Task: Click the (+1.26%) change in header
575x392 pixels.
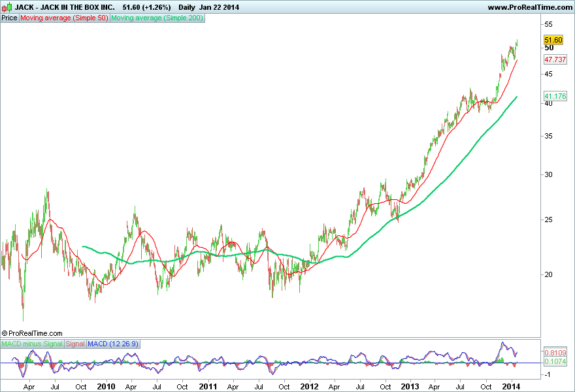Action: click(x=157, y=7)
